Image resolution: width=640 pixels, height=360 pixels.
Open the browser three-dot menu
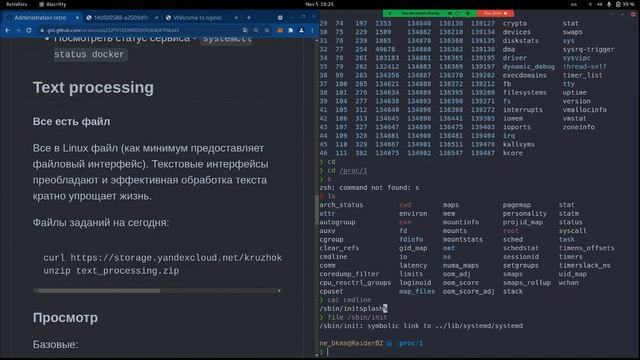[x=312, y=30]
